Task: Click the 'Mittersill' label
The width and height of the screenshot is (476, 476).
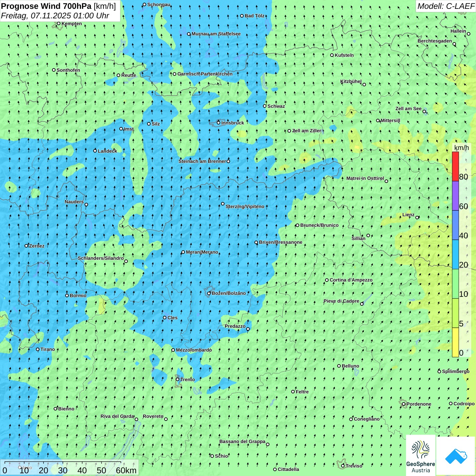Action: coord(390,120)
